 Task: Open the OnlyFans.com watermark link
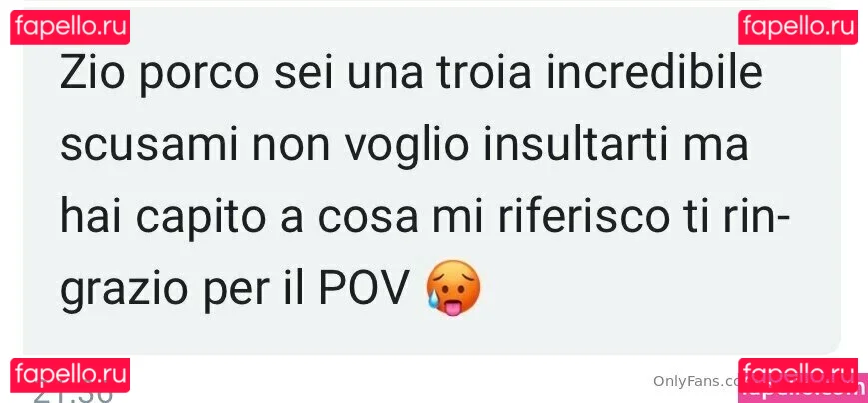pos(696,381)
